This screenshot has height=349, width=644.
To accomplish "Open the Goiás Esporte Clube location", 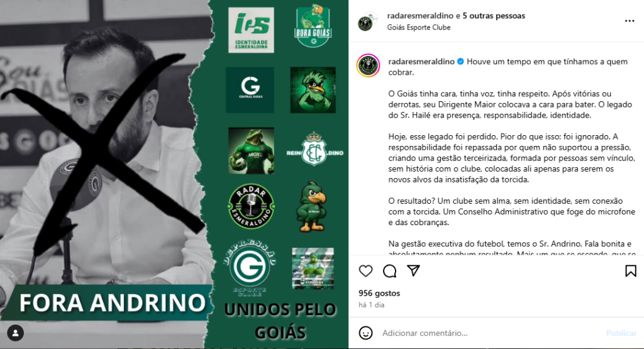I will click(418, 27).
